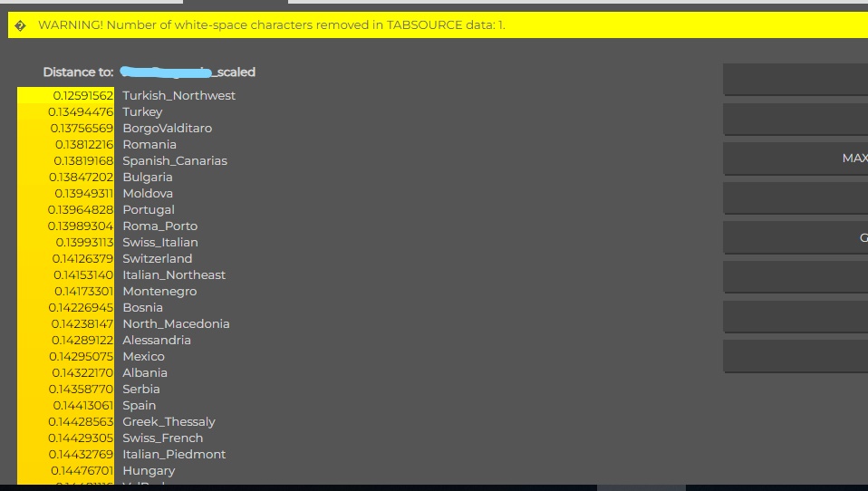
Task: Click distance value 0.14322170
Action: 83,373
